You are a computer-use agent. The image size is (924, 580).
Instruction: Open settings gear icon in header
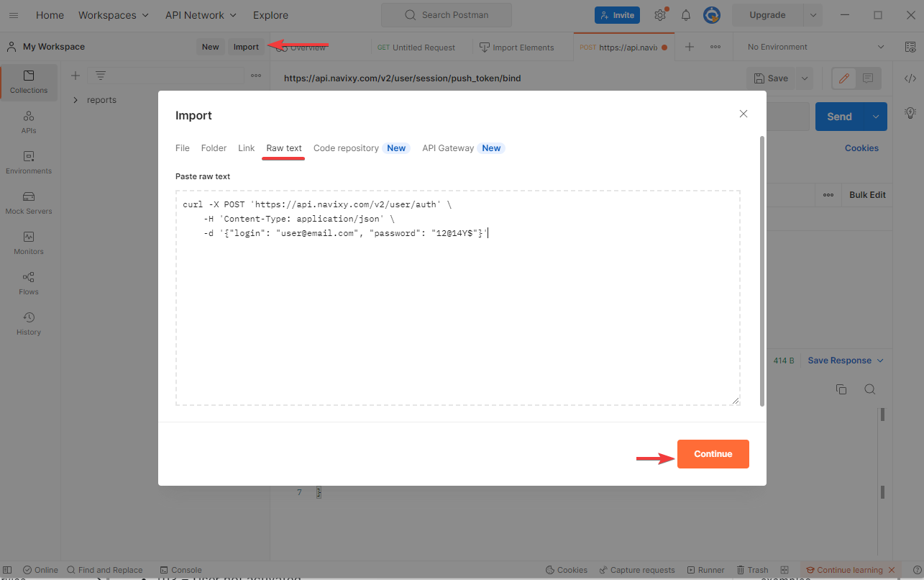tap(660, 15)
